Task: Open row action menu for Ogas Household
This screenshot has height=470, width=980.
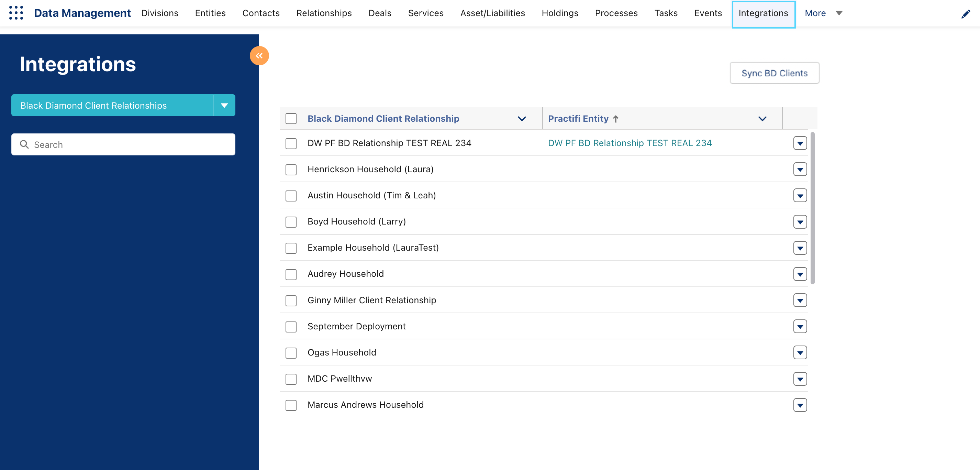Action: click(800, 353)
